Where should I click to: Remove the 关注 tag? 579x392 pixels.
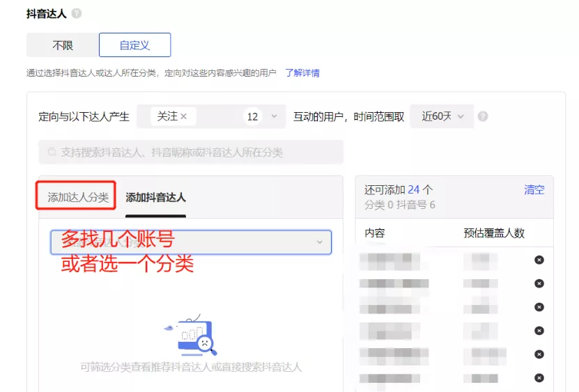pos(184,116)
